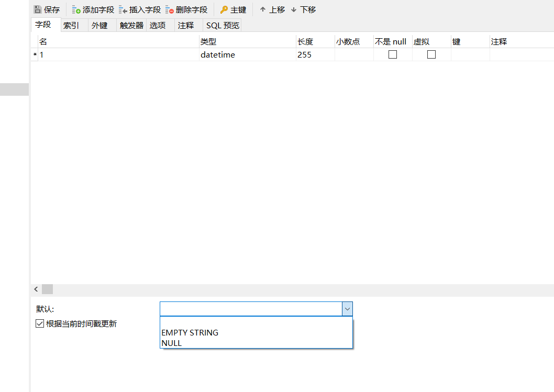Click the 名 column header

(118, 42)
